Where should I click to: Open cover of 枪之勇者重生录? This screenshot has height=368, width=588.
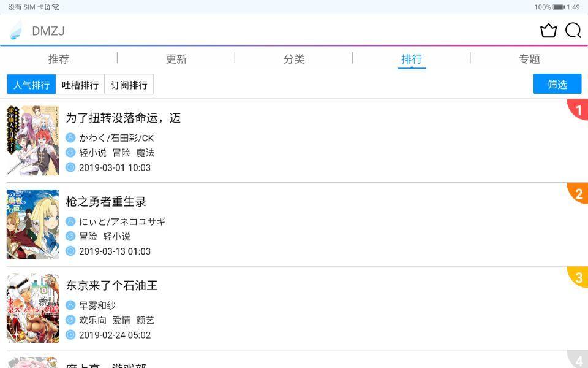(32, 224)
